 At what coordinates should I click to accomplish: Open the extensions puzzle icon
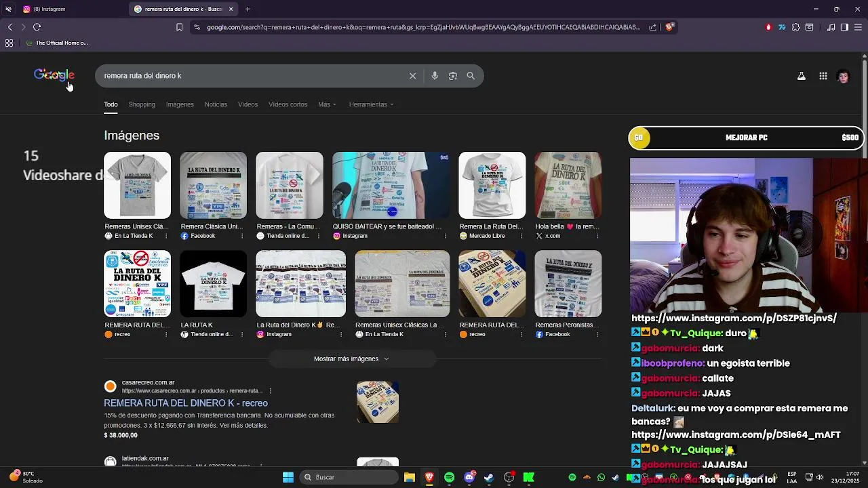click(796, 27)
